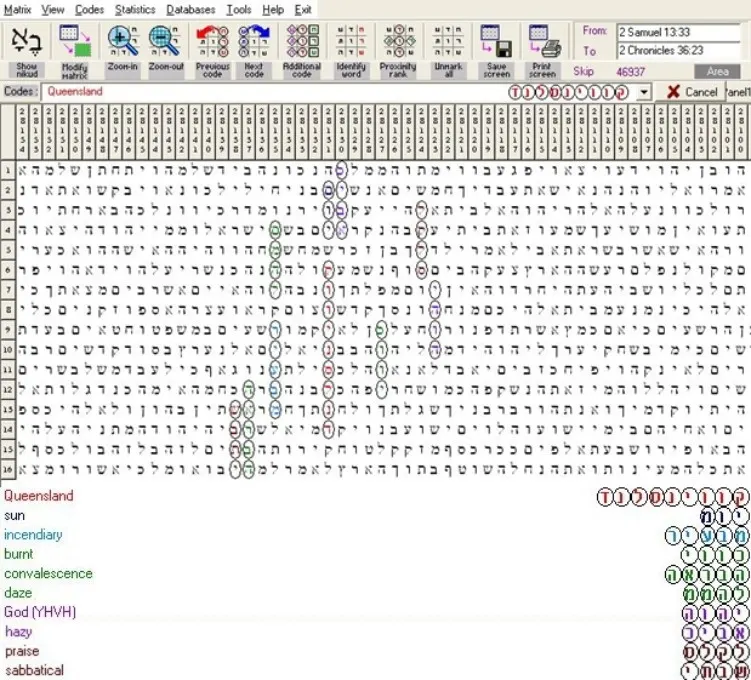The width and height of the screenshot is (751, 680).
Task: Click row number 16 header in matrix
Action: (x=8, y=470)
